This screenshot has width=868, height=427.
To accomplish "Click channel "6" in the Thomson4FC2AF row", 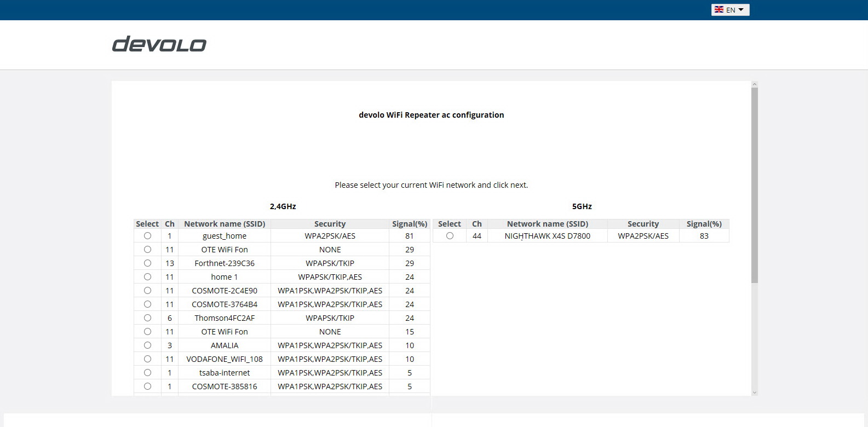I will click(170, 318).
